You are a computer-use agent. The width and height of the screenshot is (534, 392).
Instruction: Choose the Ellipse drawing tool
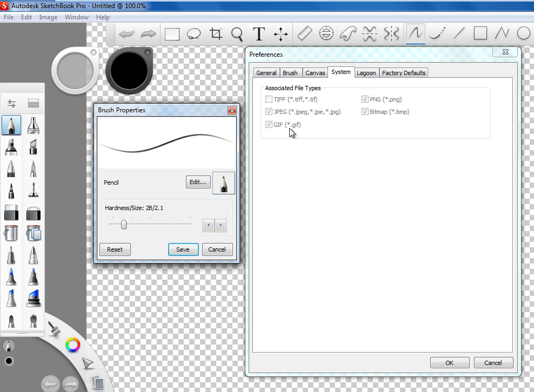[523, 33]
